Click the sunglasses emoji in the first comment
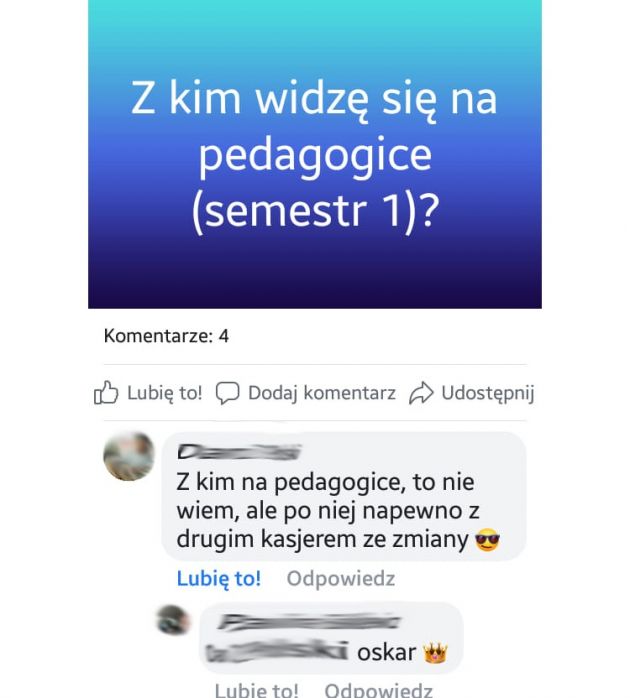This screenshot has height=698, width=630. pyautogui.click(x=488, y=540)
